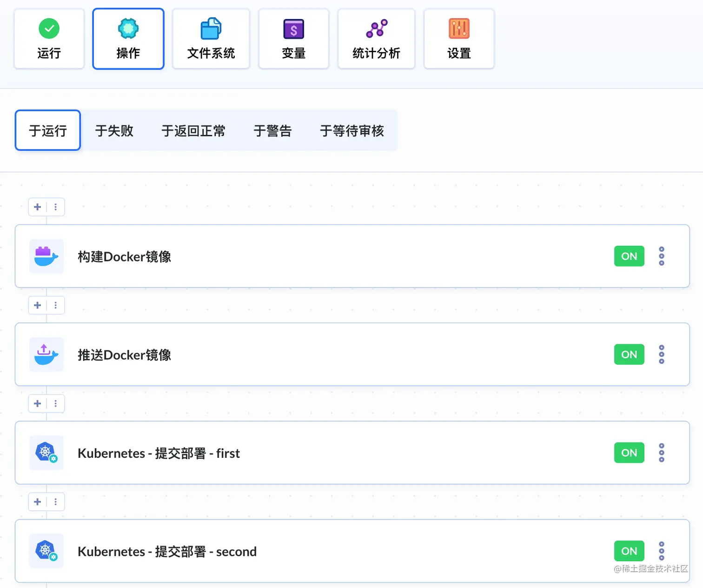Open small dots menu above 推送Docker镜像
This screenshot has width=703, height=588.
click(x=56, y=305)
